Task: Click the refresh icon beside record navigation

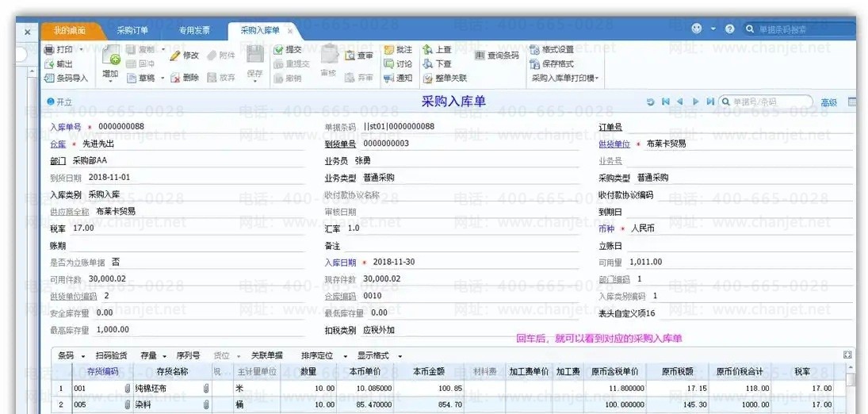Action: (650, 102)
